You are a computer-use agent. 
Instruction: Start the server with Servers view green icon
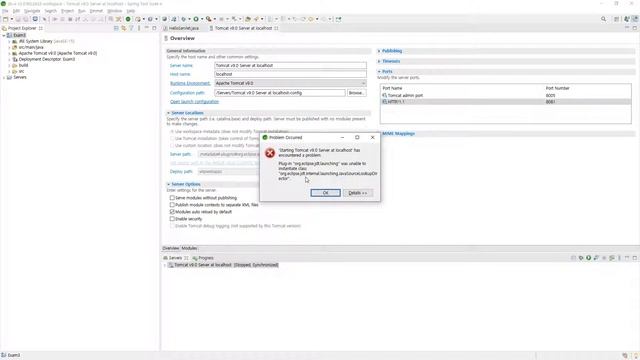pyautogui.click(x=589, y=258)
